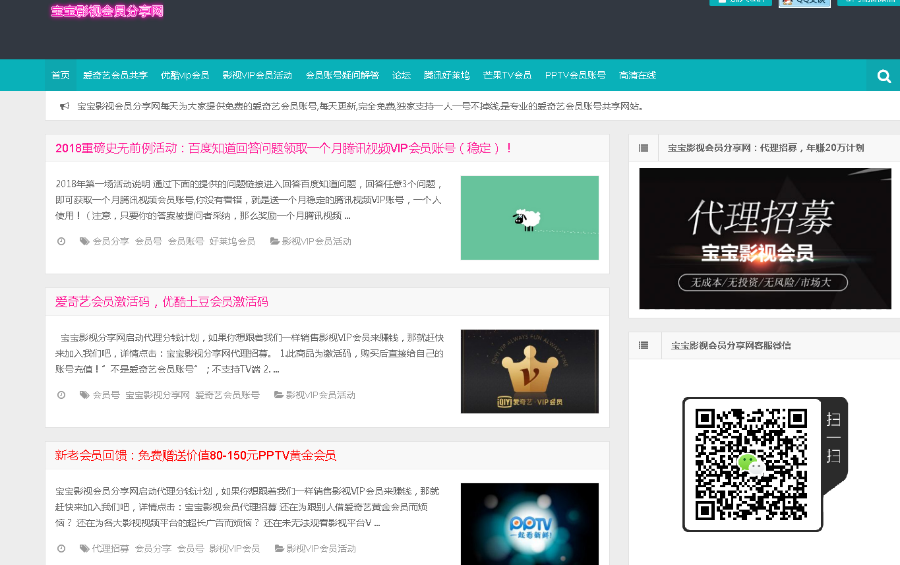Click tag icon under the PPTV黄金会员 post

pyautogui.click(x=84, y=549)
